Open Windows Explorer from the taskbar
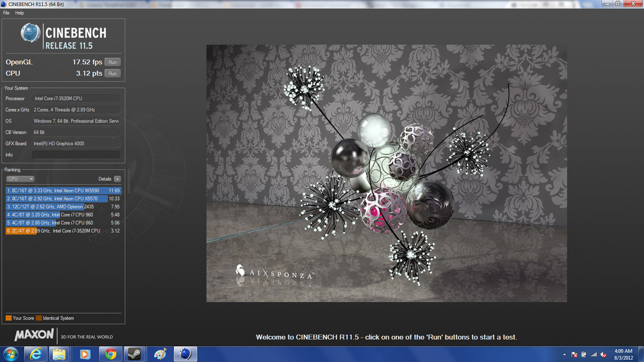The height and width of the screenshot is (362, 644). tap(59, 354)
